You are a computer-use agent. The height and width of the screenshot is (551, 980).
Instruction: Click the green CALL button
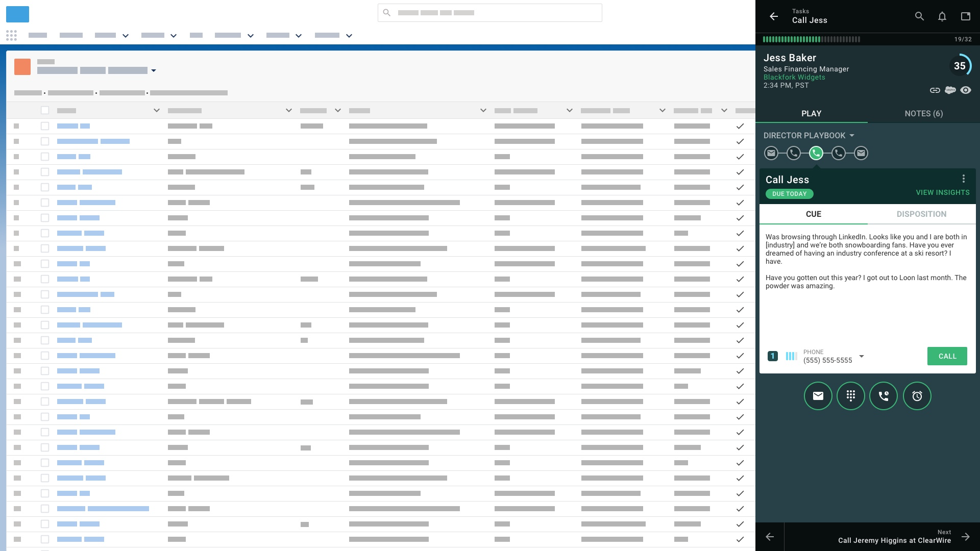pos(947,356)
